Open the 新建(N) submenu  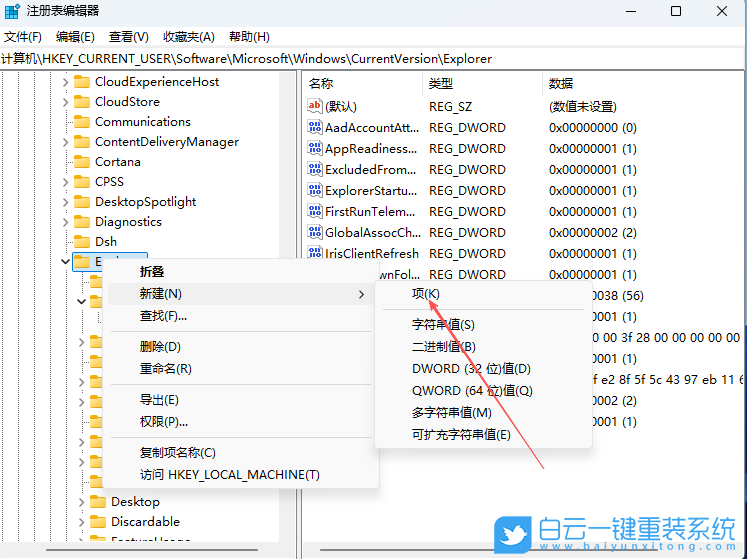pyautogui.click(x=241, y=294)
